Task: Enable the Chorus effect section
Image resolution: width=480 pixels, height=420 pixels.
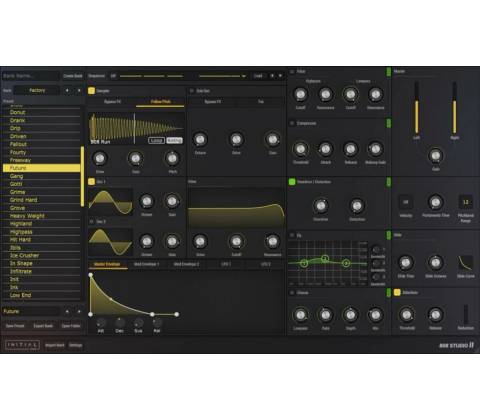Action: click(x=292, y=293)
